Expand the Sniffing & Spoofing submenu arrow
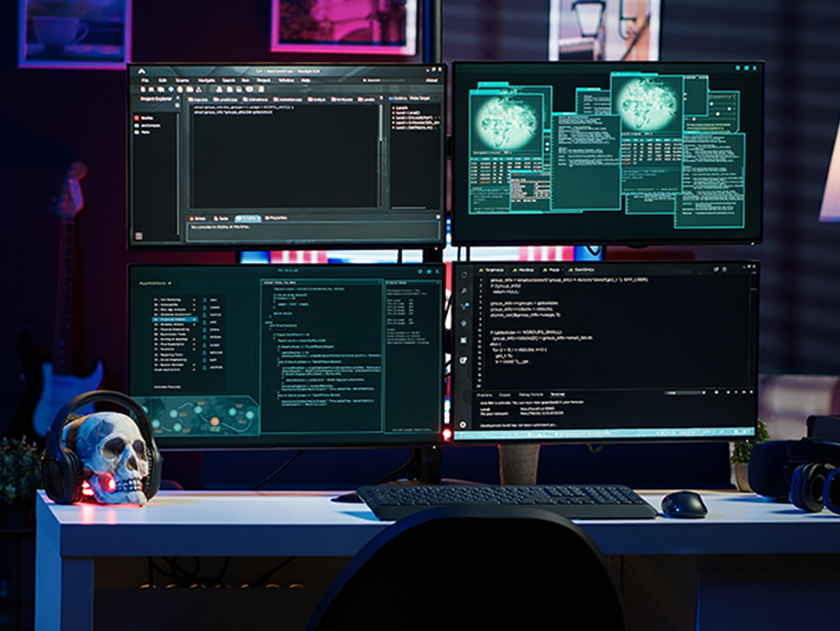 tap(194, 339)
